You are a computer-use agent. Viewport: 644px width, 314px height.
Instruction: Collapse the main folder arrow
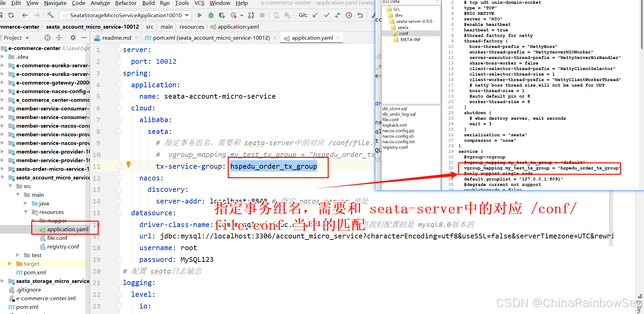point(18,195)
